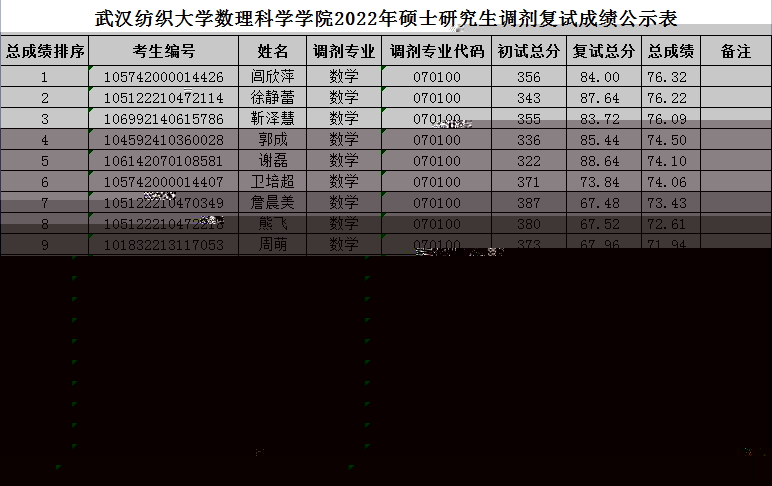Select the 考生编号 column header
This screenshot has height=486, width=772.
(x=163, y=51)
